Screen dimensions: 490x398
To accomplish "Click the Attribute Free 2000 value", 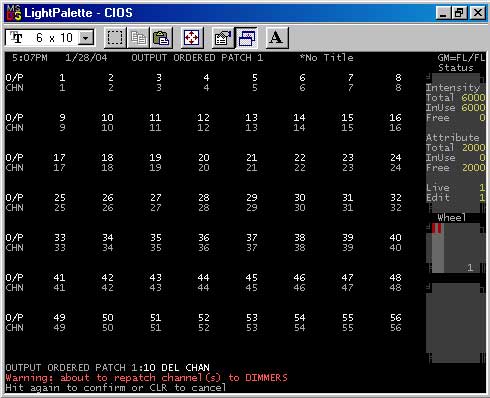I will [473, 167].
